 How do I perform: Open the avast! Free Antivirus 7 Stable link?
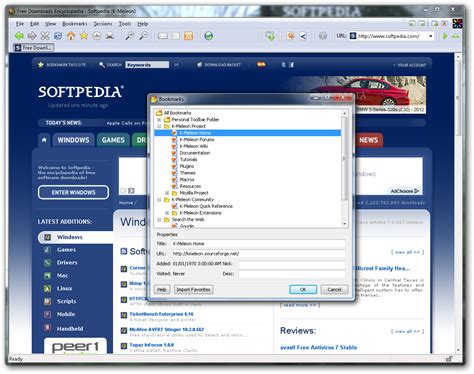(x=318, y=347)
